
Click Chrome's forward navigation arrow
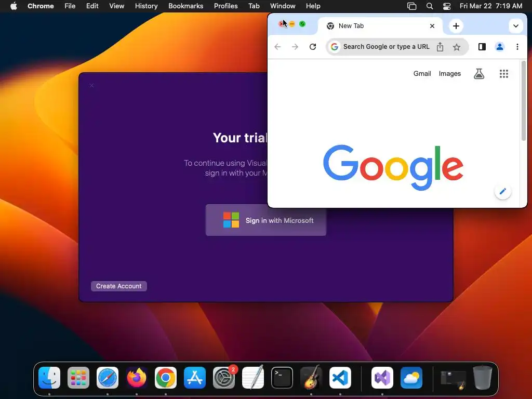tap(295, 47)
